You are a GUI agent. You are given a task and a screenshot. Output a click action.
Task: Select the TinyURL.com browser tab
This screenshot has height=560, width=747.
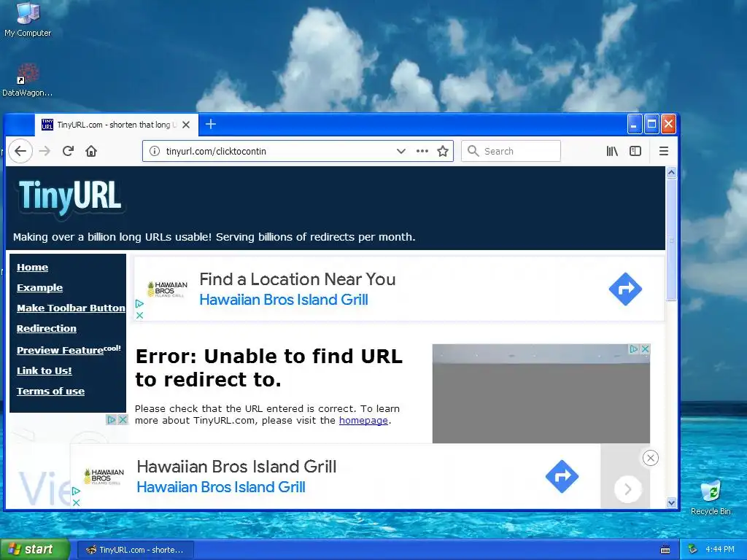116,125
